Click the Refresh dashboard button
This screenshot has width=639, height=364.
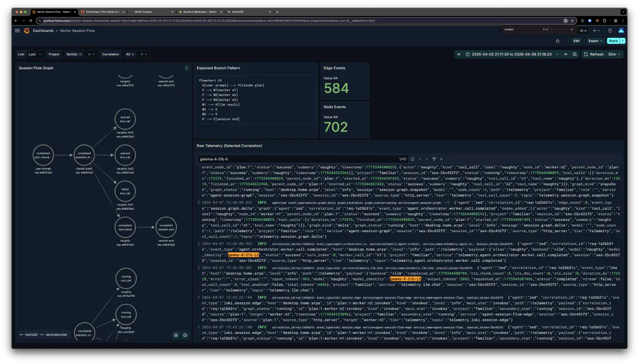(x=594, y=54)
